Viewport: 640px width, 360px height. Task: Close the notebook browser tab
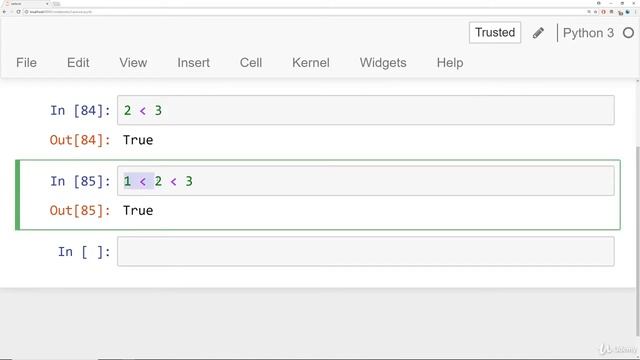click(x=47, y=4)
